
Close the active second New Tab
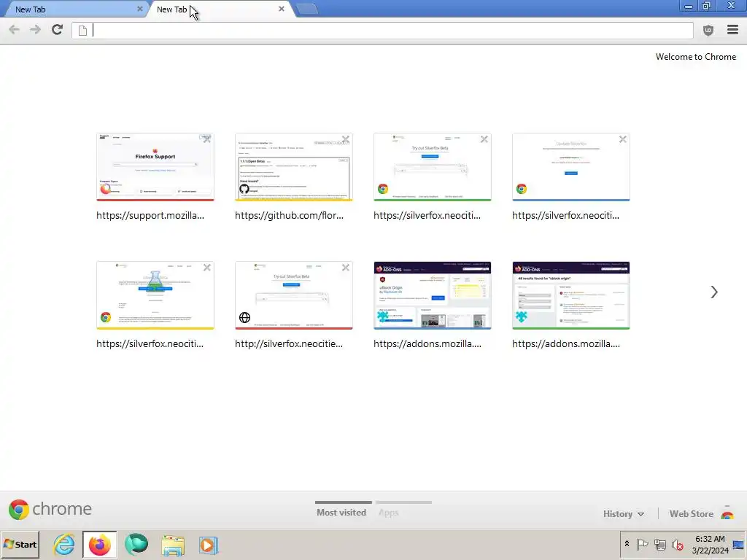click(282, 9)
